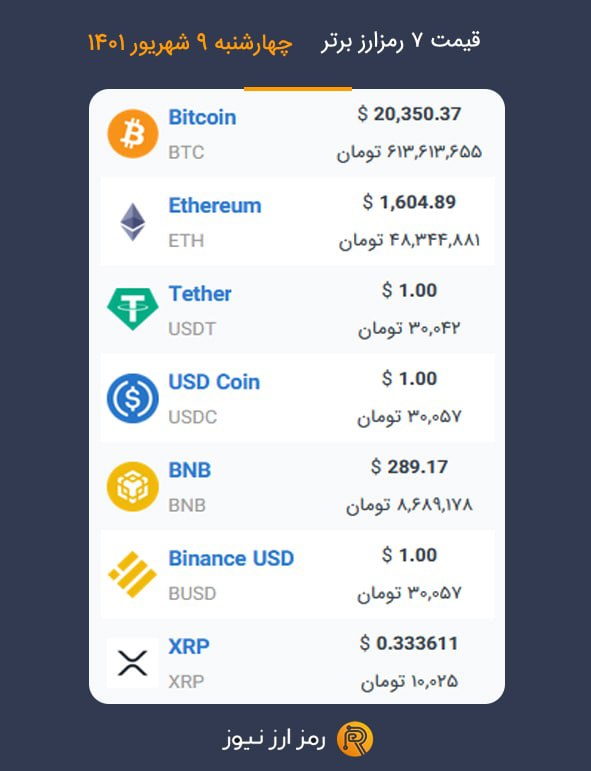Screen dimensions: 591x771
Task: Click Bitcoin price $ 20,350.37
Action: click(x=409, y=114)
